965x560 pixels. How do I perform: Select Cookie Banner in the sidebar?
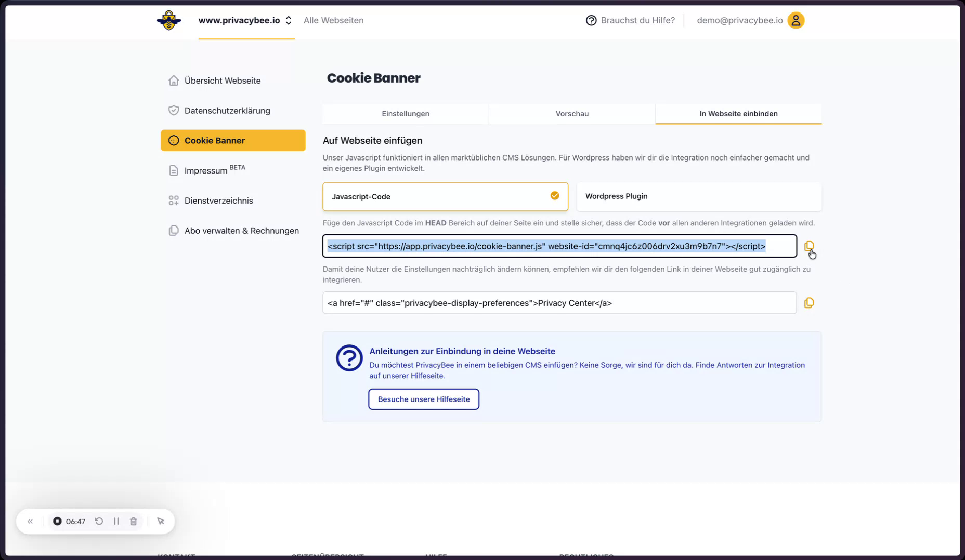tap(233, 140)
